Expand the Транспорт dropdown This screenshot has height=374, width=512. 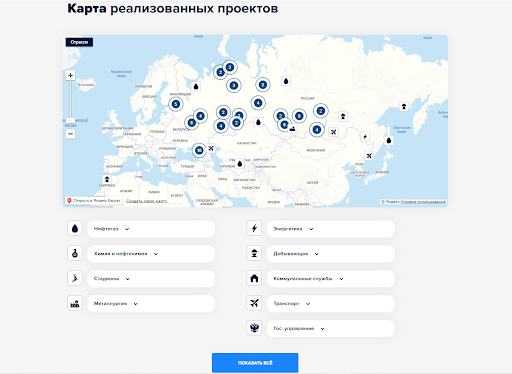click(x=331, y=304)
